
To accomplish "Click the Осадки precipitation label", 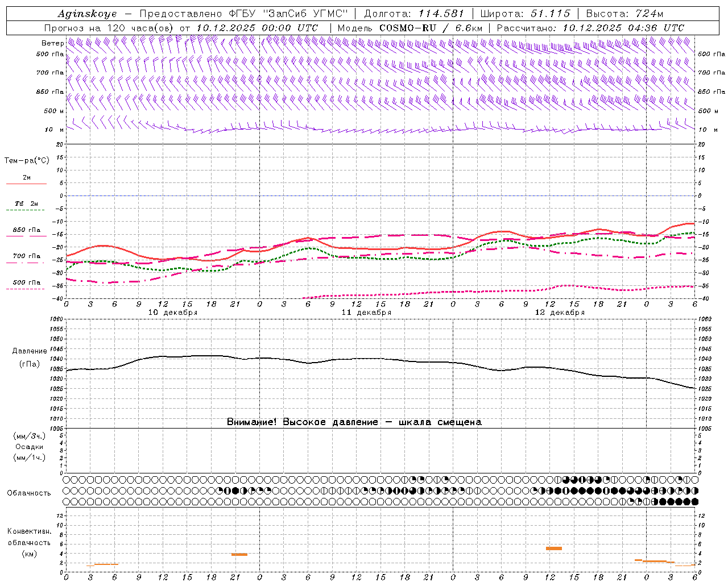I will pos(30,447).
